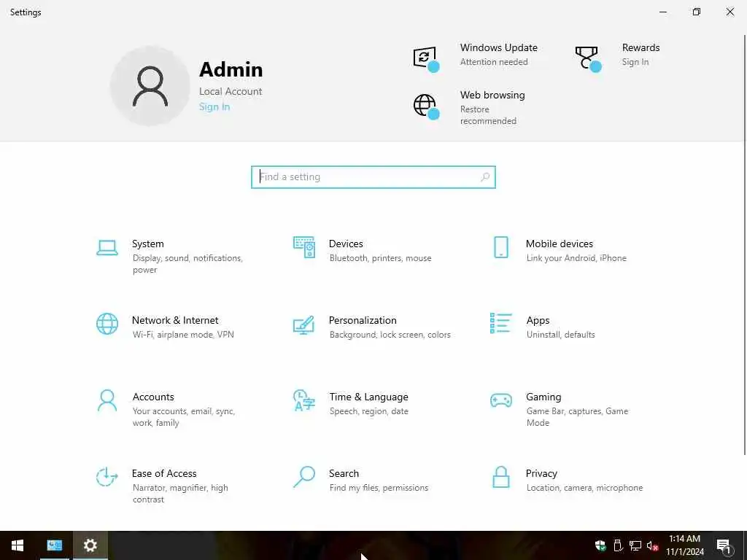Focus the Find a setting search field
This screenshot has width=747, height=560.
point(373,177)
